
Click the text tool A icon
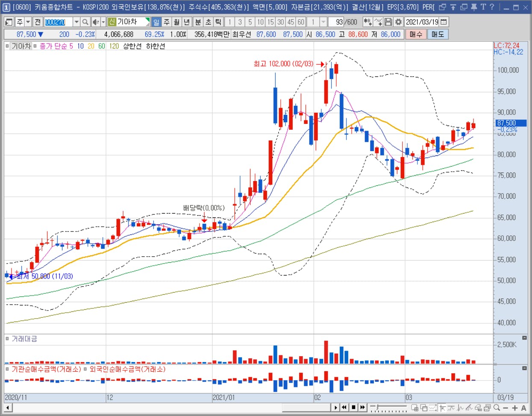pyautogui.click(x=523, y=408)
